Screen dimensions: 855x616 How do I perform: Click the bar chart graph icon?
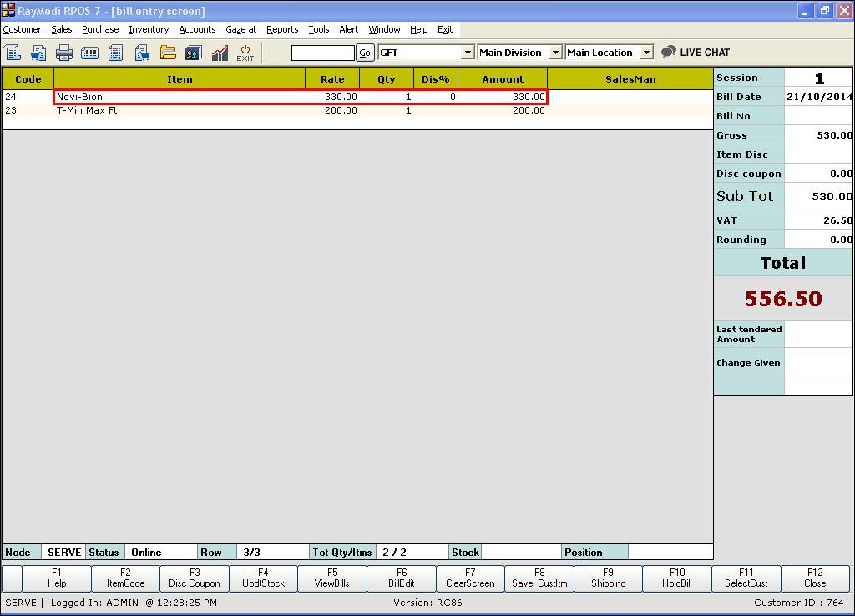[x=220, y=53]
